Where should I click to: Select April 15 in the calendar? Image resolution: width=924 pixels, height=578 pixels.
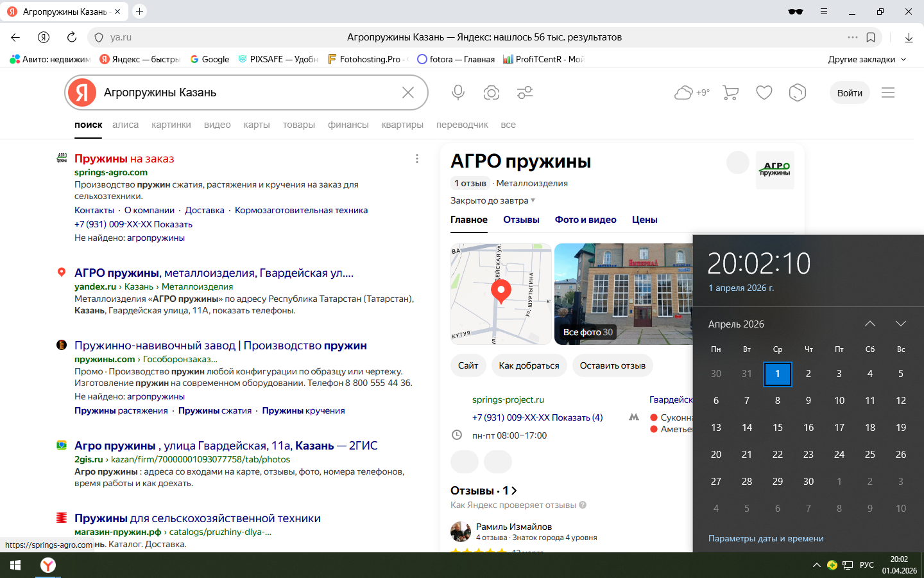[x=778, y=427]
